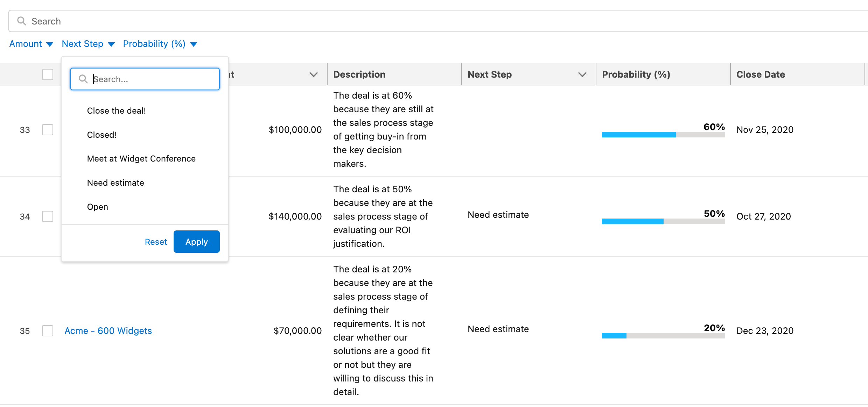This screenshot has width=868, height=407.
Task: Pick the 'Open' filter option
Action: 97,207
